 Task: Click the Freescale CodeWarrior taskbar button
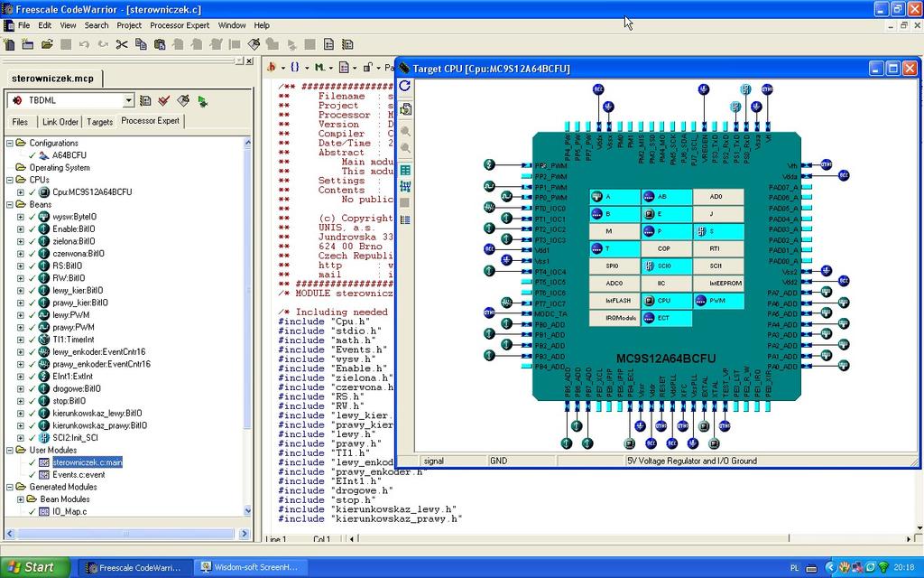(x=135, y=567)
